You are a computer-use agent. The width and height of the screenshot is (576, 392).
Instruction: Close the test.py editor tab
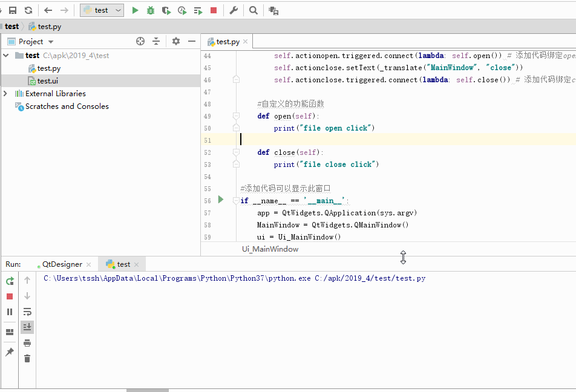coord(246,42)
